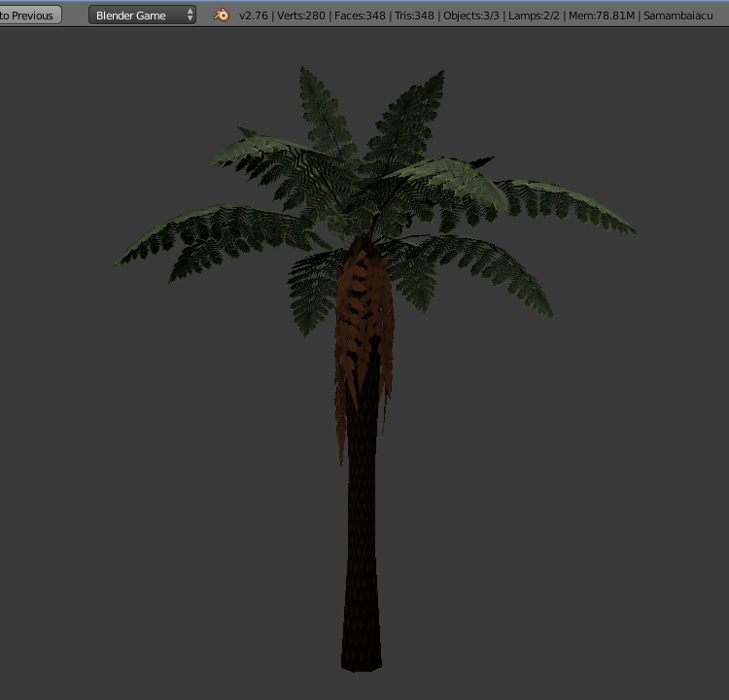Click the Tris:348 statistic

414,16
